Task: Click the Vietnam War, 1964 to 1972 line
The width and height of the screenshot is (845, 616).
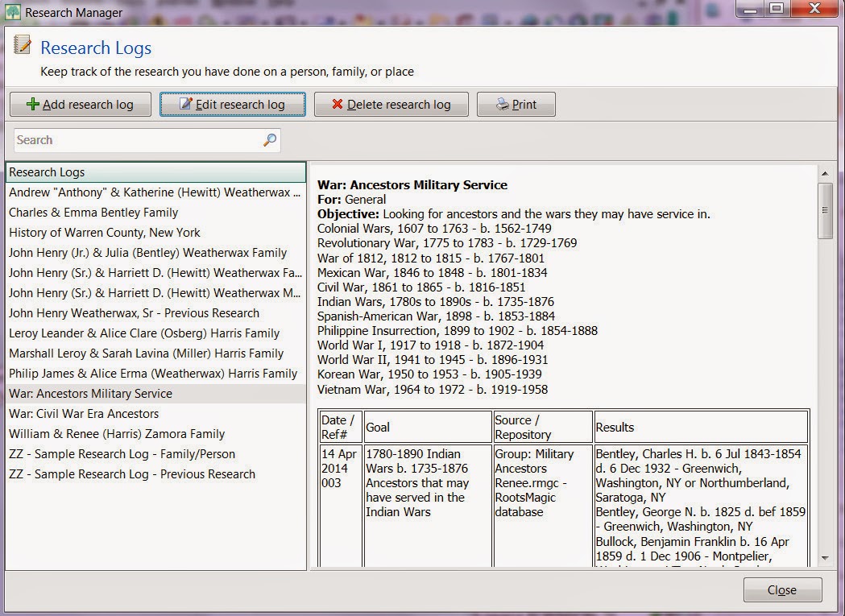Action: coord(433,389)
